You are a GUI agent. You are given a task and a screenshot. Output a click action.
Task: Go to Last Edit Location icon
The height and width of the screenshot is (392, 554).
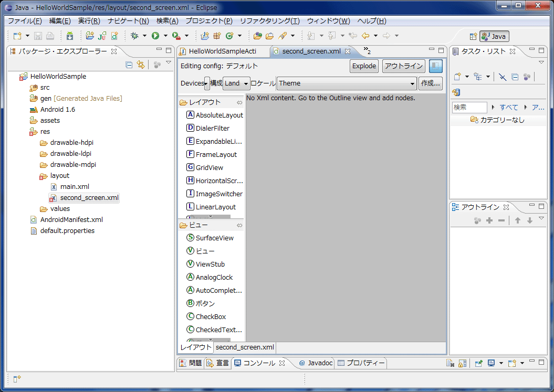click(352, 36)
